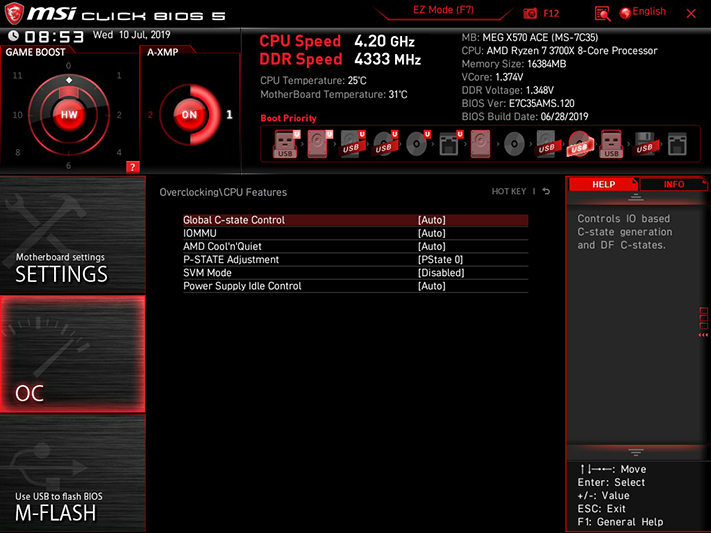The width and height of the screenshot is (711, 533).
Task: Click the Boot Priority heading
Action: (x=288, y=118)
